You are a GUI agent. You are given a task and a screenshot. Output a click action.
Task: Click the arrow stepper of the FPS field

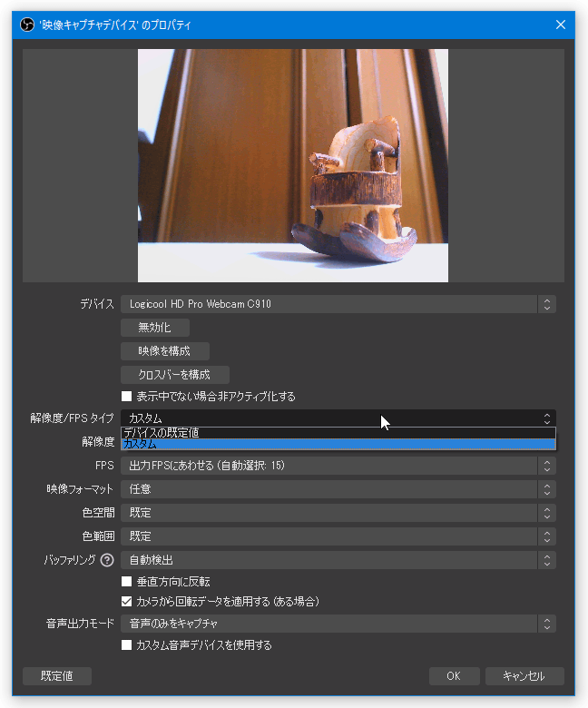(547, 466)
